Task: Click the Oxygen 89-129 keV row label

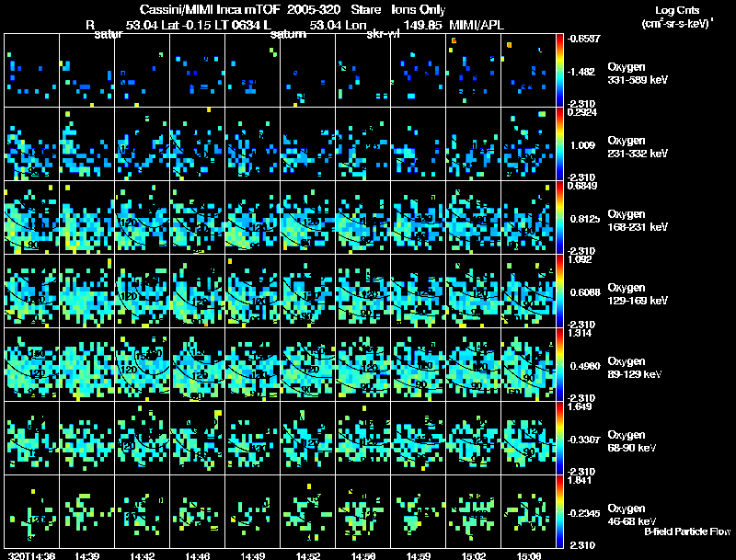Action: (635, 368)
